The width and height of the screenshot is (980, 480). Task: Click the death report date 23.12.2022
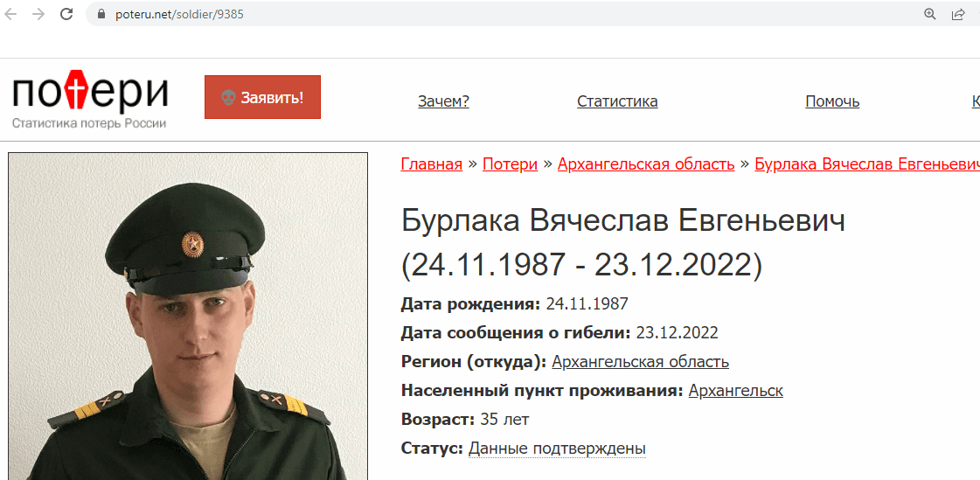click(677, 333)
